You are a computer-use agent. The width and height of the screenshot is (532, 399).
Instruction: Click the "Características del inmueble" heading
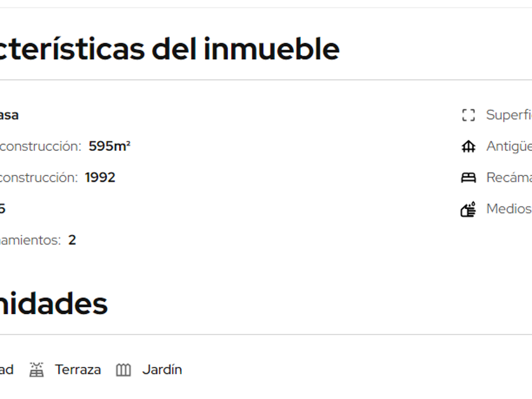170,49
